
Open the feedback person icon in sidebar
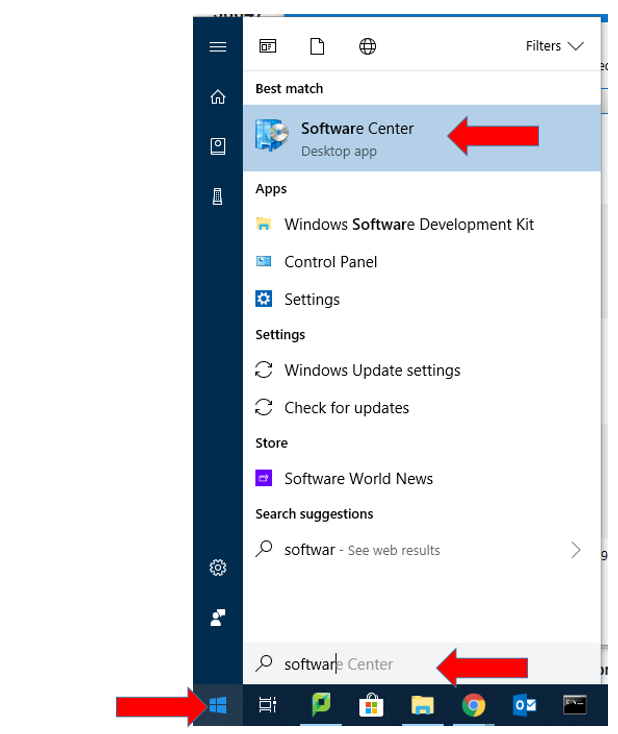tap(218, 617)
